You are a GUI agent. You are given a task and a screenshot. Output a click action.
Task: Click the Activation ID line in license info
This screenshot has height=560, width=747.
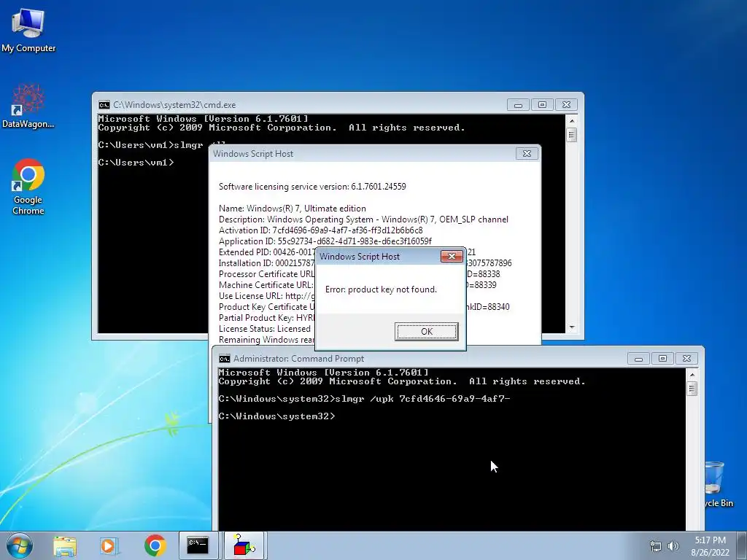tap(321, 230)
